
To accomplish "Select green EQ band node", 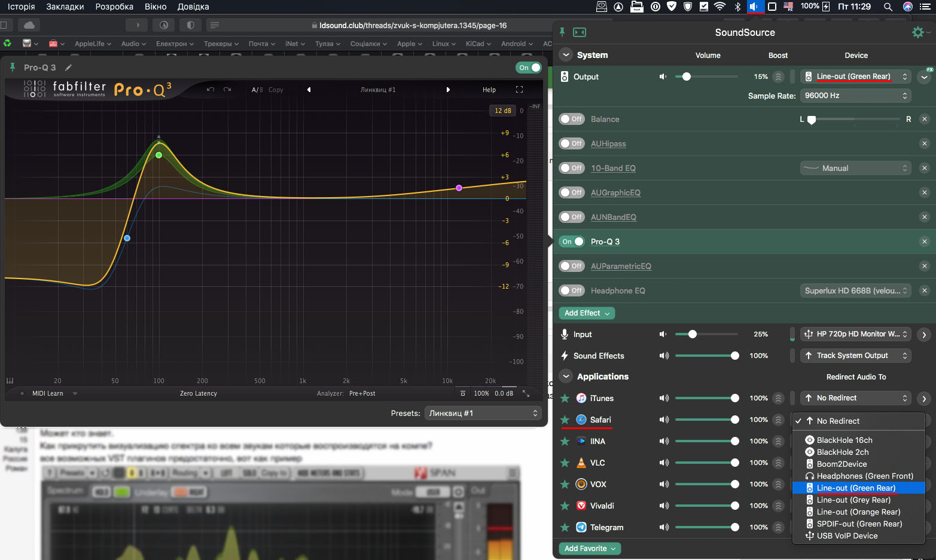I will (x=158, y=155).
